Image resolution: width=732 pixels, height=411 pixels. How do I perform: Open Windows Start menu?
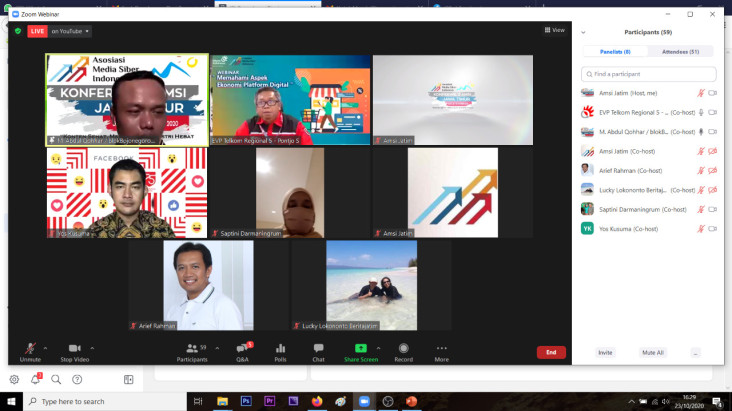11,402
